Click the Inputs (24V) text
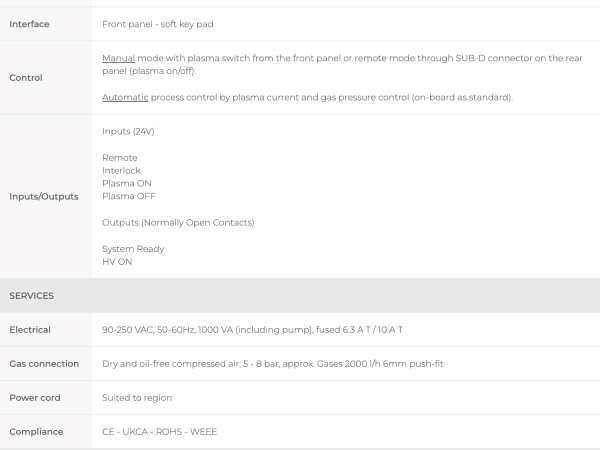 [x=128, y=131]
